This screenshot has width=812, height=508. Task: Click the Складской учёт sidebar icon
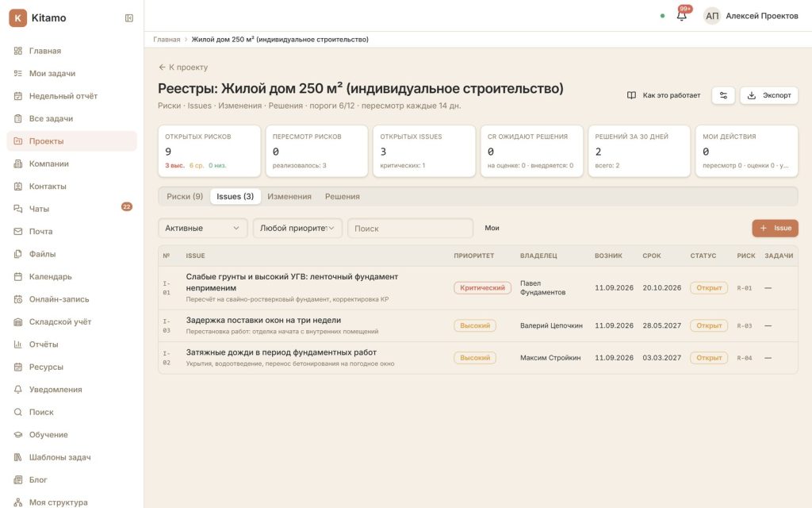coord(18,322)
